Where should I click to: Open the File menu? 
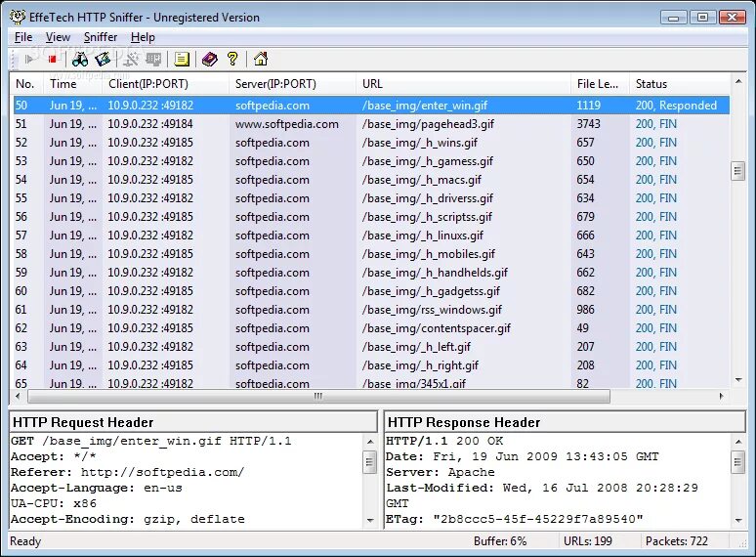click(x=23, y=37)
